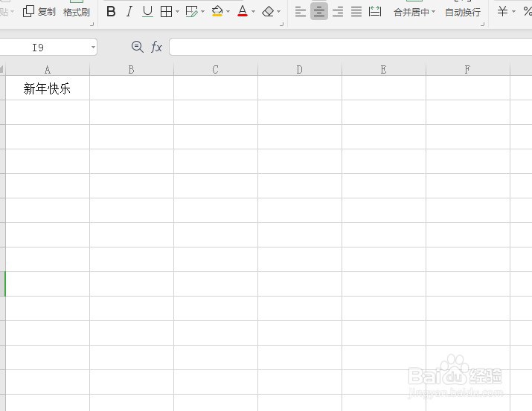Viewport: 532px width, 411px height.
Task: Click the zoom magnifier icon by formula bar
Action: [x=137, y=47]
